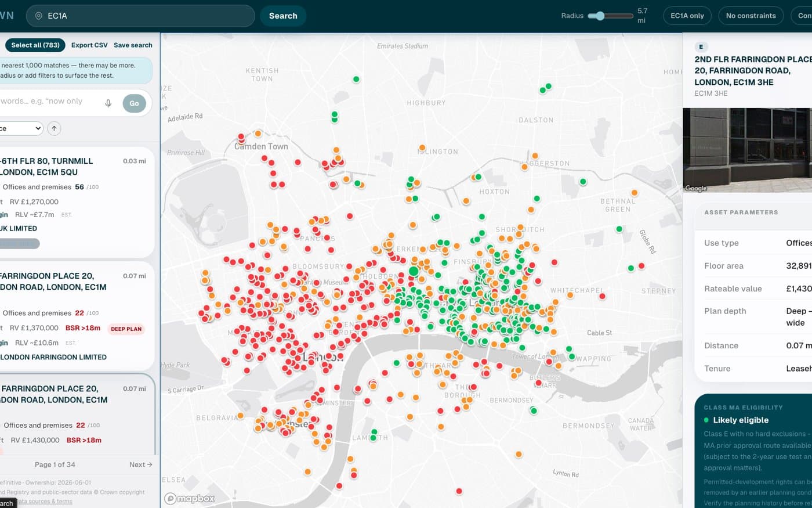Click the score 56 /100
The height and width of the screenshot is (508, 812).
point(87,187)
